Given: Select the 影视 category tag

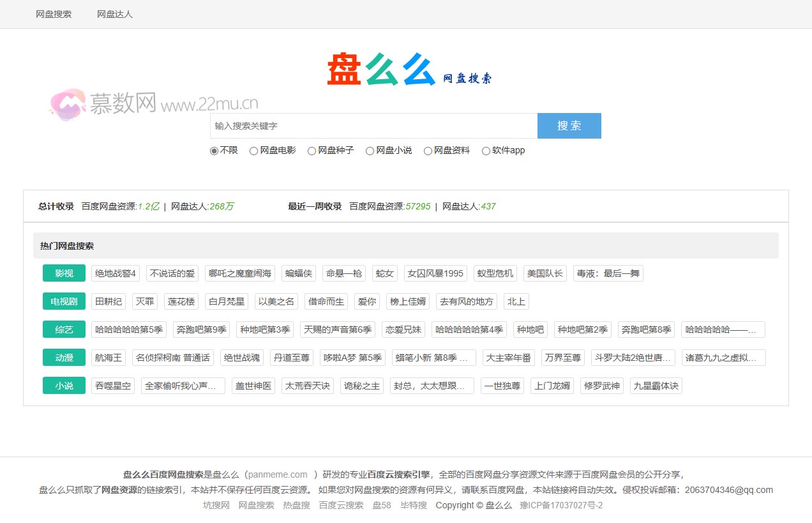Looking at the screenshot, I should point(63,273).
